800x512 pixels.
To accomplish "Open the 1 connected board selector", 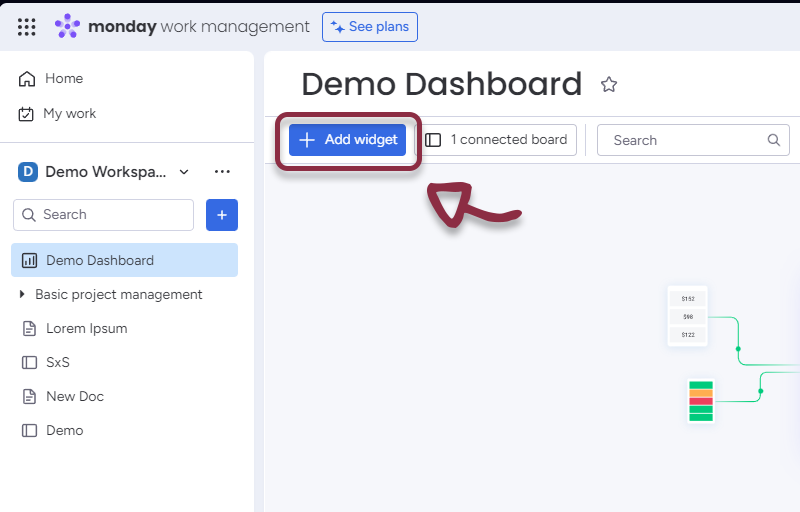I will (497, 140).
